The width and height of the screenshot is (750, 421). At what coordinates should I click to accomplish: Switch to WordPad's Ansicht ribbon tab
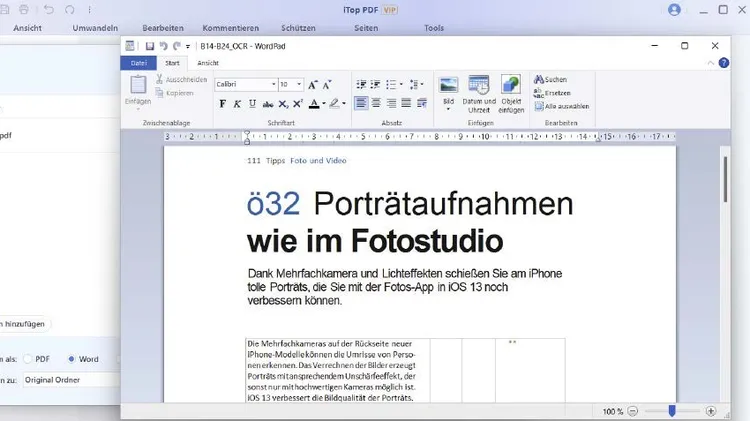pos(208,63)
